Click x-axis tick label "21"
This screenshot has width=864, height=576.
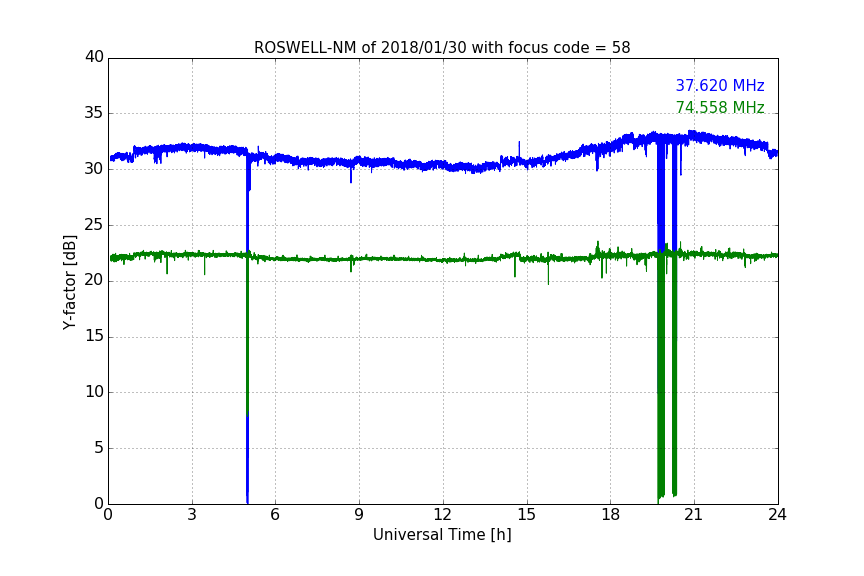(694, 515)
